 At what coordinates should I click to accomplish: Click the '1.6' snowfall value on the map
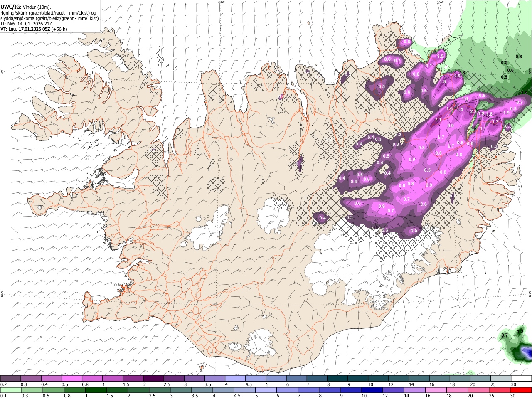tap(449, 109)
